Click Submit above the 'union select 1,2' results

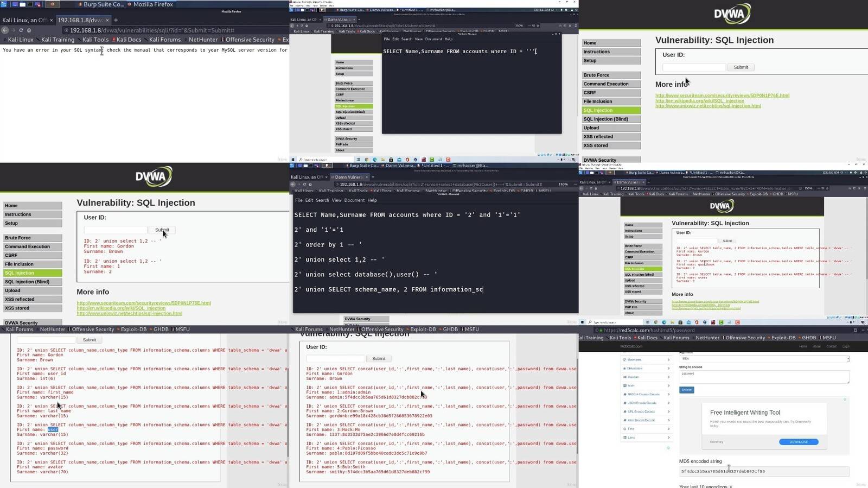[x=162, y=230]
